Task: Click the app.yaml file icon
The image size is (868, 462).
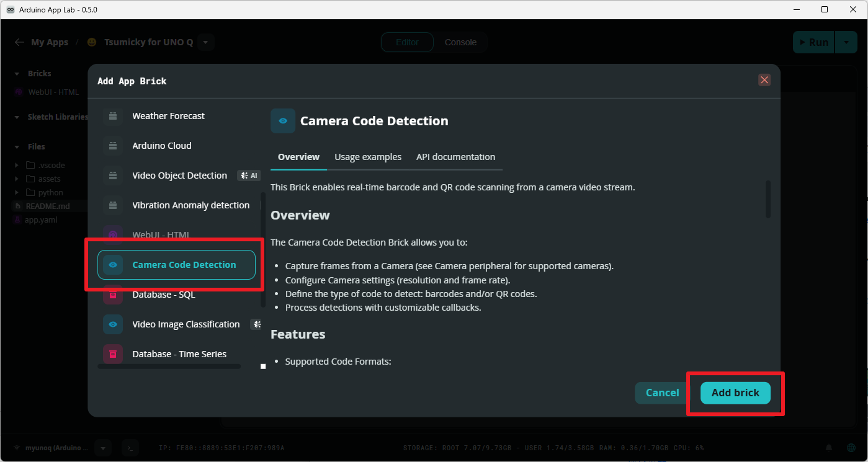Action: 17,220
